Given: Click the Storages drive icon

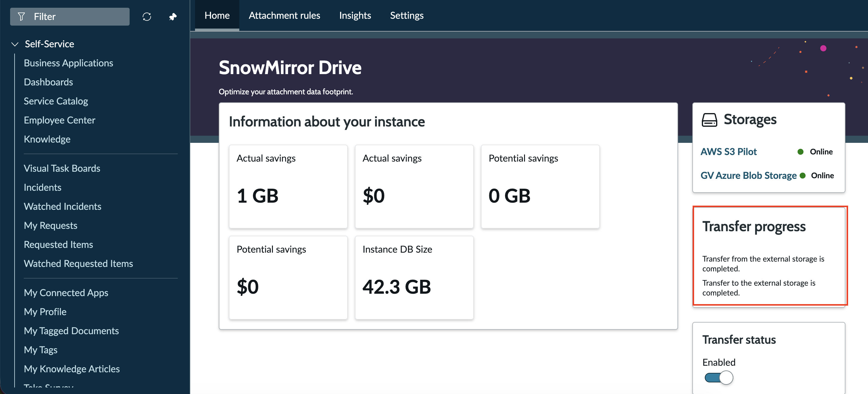Looking at the screenshot, I should [709, 120].
